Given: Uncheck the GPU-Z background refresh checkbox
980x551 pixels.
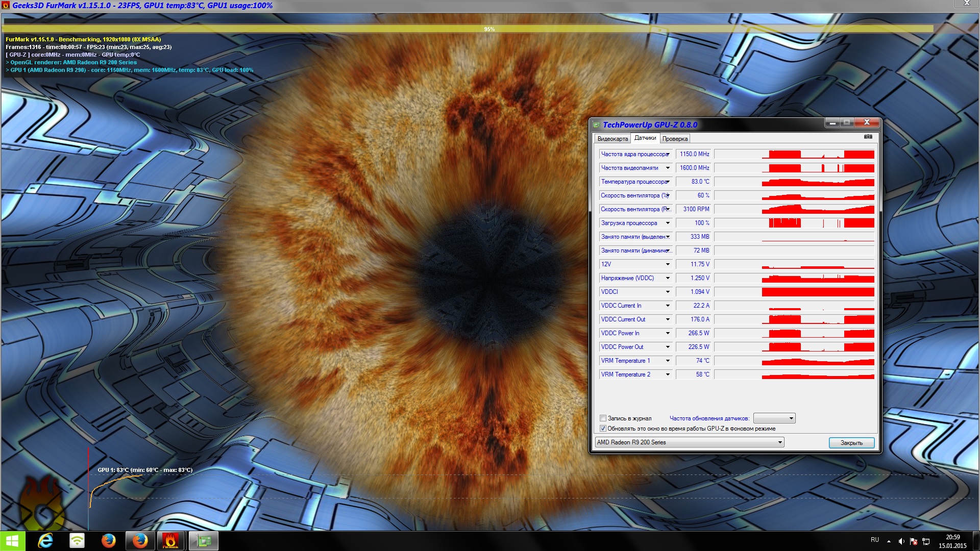Looking at the screenshot, I should [x=603, y=429].
